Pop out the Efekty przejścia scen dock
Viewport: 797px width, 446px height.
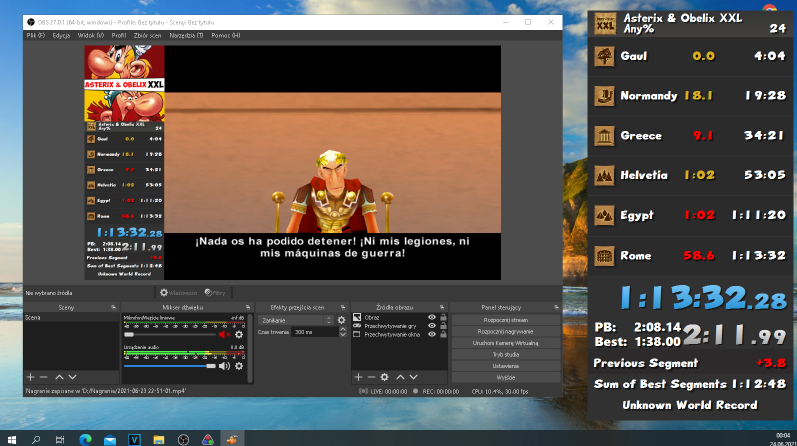pyautogui.click(x=343, y=308)
